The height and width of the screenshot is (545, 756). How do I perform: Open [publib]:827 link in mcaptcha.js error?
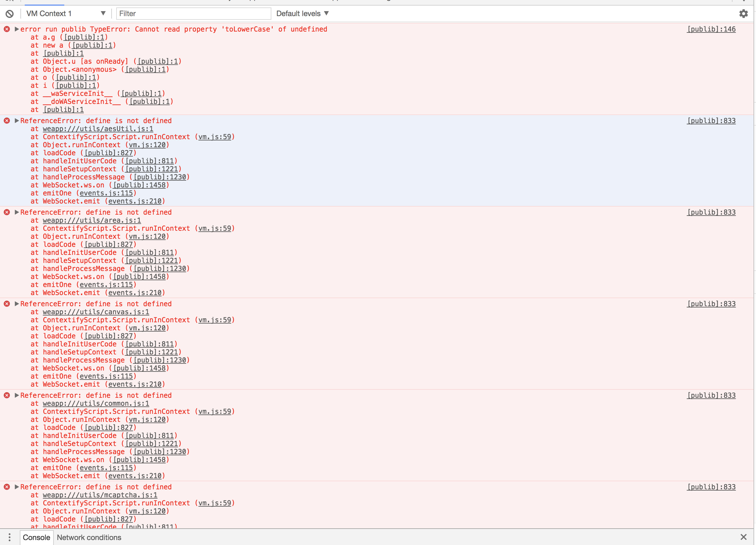(x=109, y=519)
